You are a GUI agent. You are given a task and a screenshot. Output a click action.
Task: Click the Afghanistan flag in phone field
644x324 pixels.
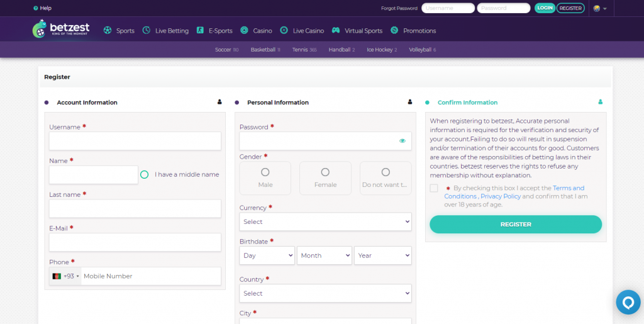click(x=57, y=276)
